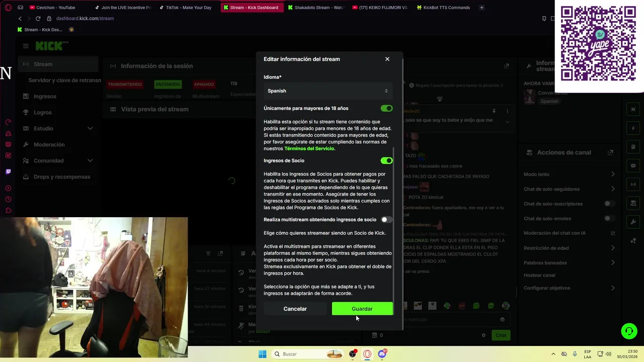Open Servidor y clave de retransmisión

click(64, 80)
